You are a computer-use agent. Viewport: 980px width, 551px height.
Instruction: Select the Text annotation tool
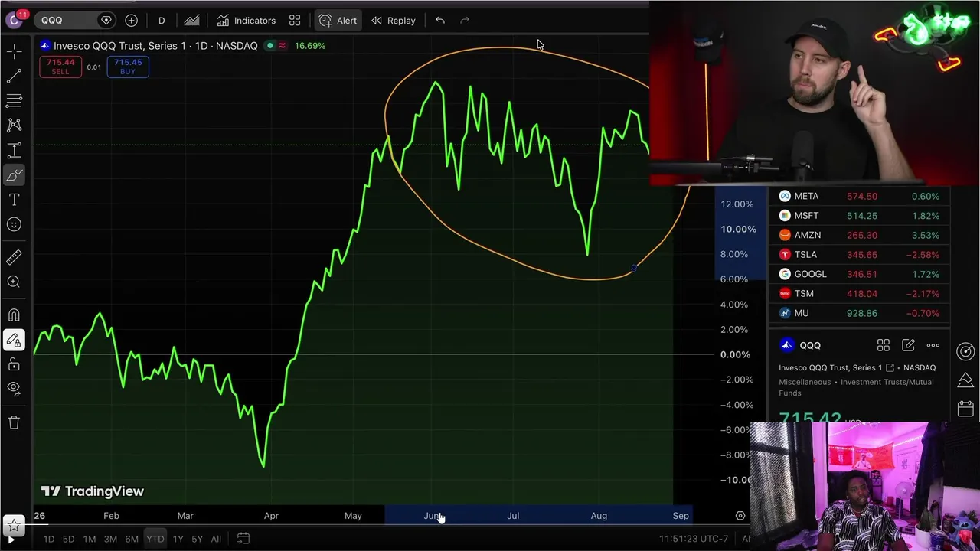[x=14, y=200]
